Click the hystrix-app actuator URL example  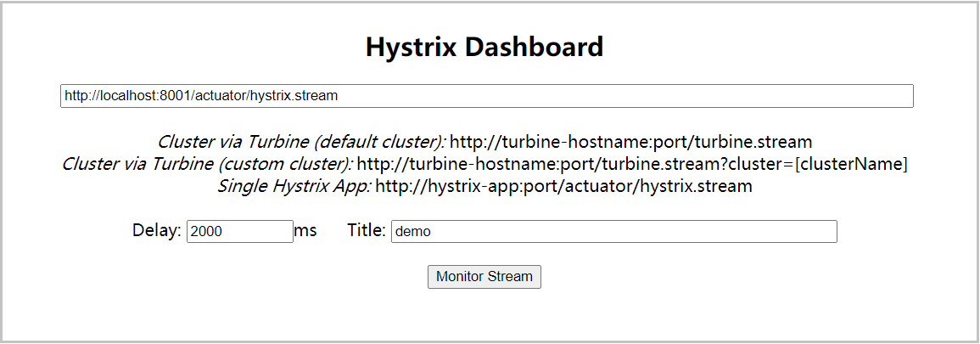tap(563, 186)
